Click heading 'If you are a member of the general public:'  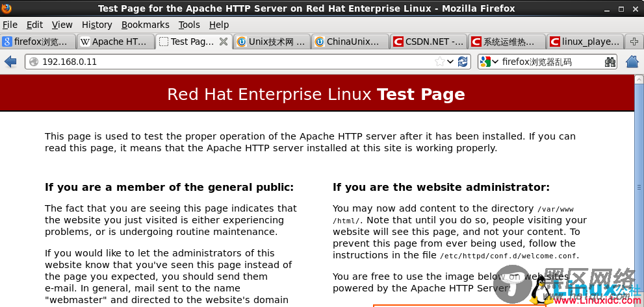point(169,188)
